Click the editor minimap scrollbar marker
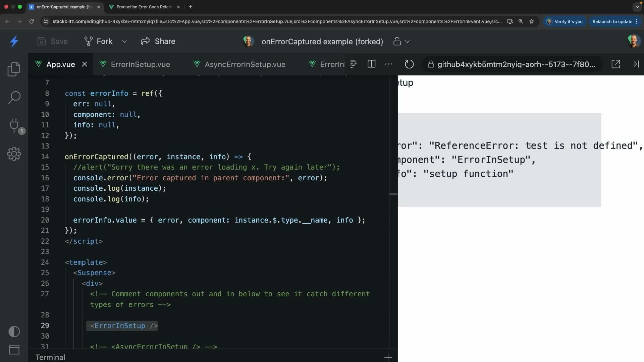The height and width of the screenshot is (362, 644). point(393,194)
